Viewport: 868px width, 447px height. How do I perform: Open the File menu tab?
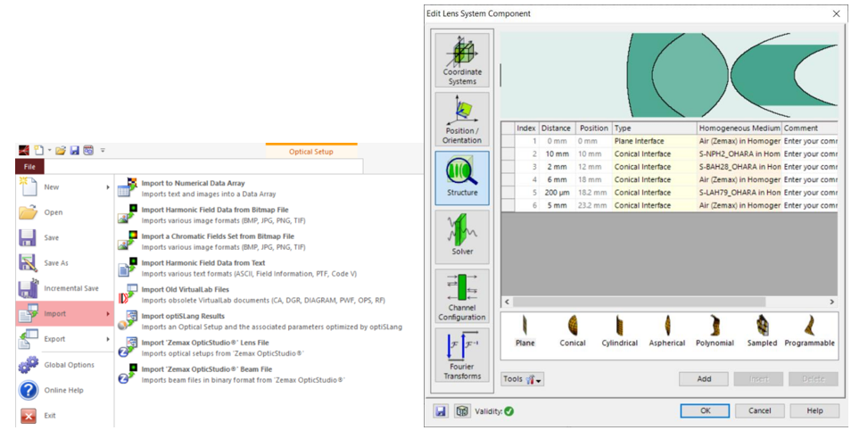pos(29,166)
